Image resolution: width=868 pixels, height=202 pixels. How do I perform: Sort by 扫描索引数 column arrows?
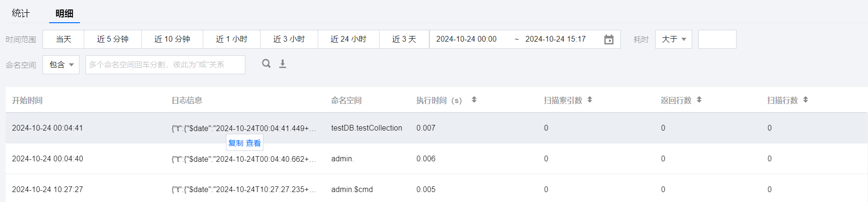(590, 100)
